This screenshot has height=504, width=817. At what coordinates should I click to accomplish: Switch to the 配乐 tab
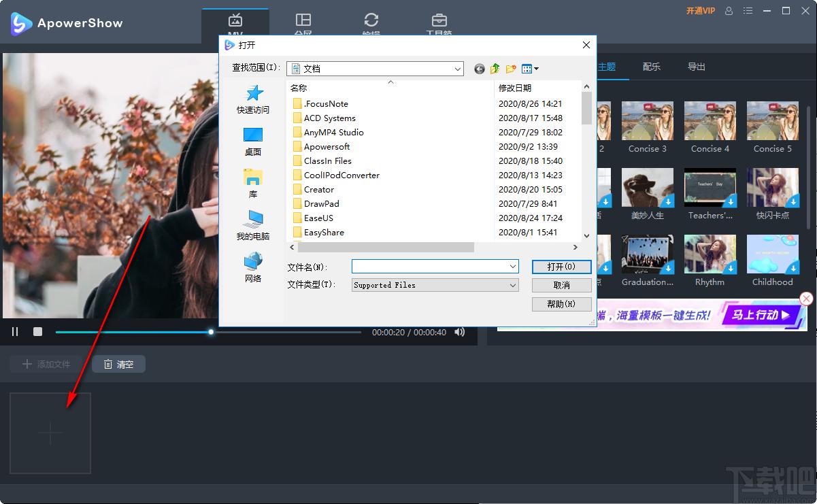pos(652,67)
